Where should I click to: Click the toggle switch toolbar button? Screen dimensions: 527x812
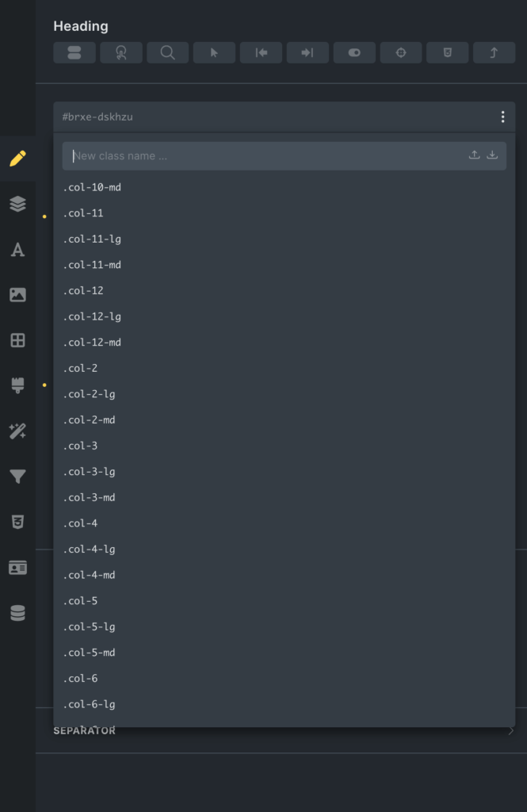(354, 53)
